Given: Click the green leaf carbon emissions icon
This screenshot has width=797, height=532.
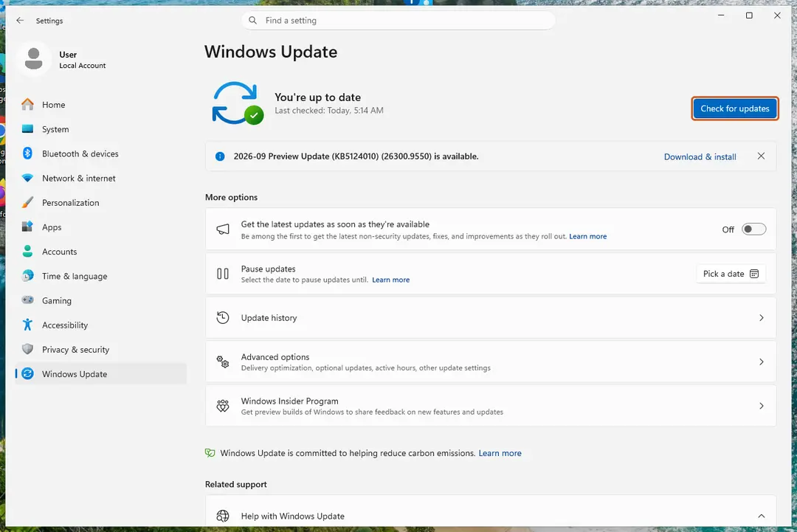Looking at the screenshot, I should 210,453.
